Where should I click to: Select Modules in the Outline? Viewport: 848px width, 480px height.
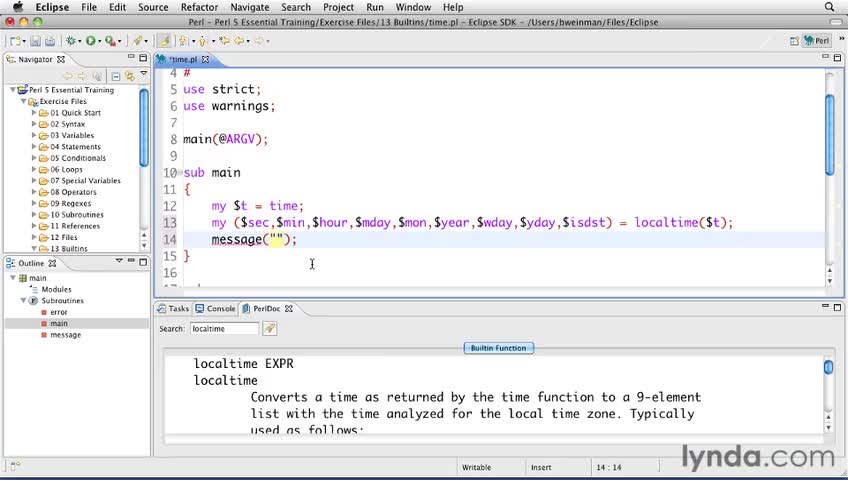point(56,289)
